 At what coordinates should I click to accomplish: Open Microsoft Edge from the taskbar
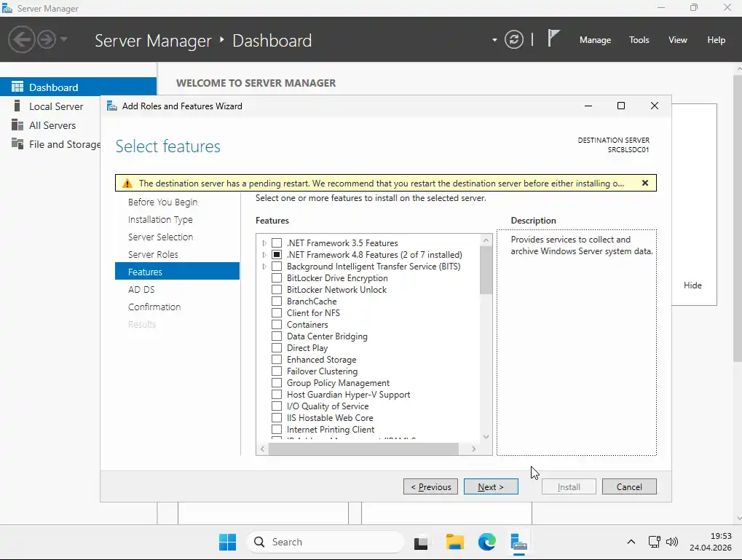point(487,542)
